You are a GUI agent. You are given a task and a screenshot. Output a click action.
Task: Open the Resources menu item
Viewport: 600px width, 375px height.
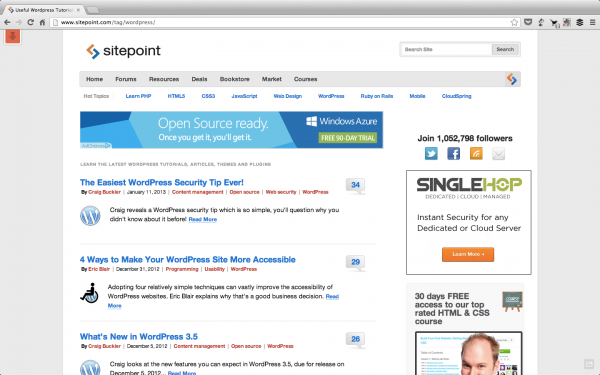point(164,79)
